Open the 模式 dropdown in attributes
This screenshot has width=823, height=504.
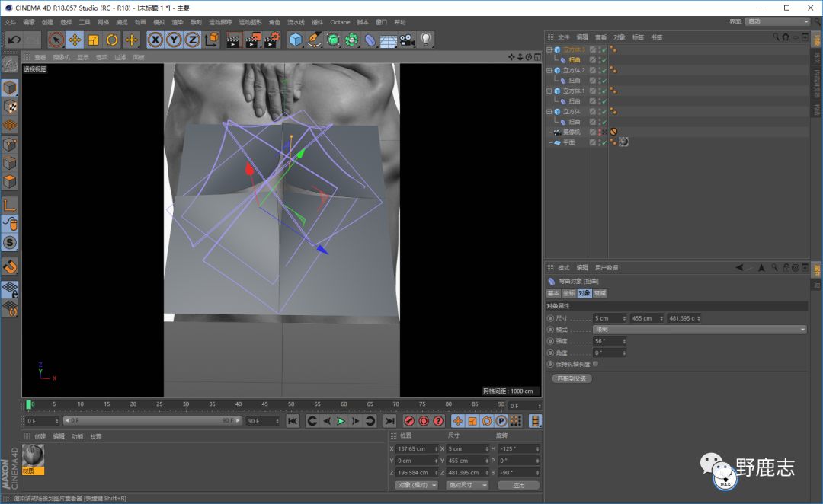point(699,330)
